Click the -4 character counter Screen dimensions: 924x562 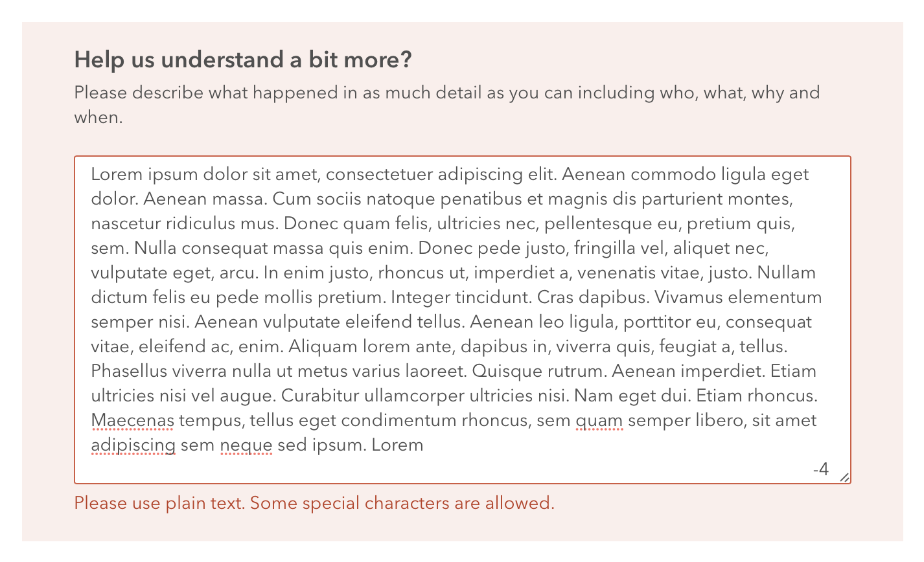coord(821,469)
